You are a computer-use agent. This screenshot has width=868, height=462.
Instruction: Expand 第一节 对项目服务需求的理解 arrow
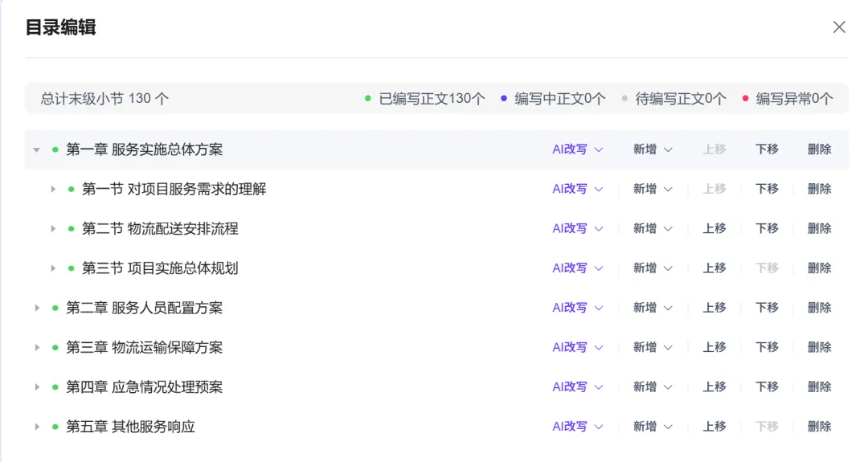tap(53, 189)
